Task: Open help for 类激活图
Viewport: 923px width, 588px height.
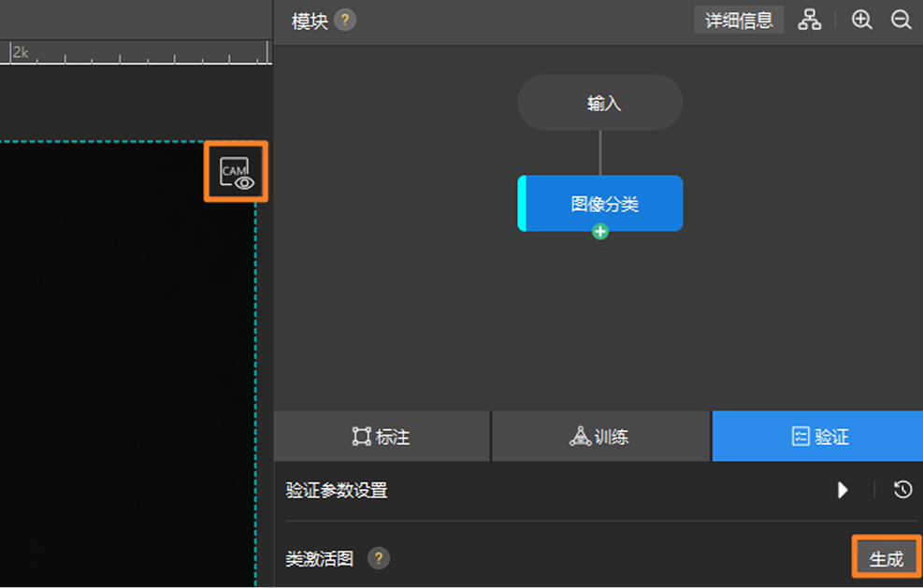Action: tap(379, 558)
